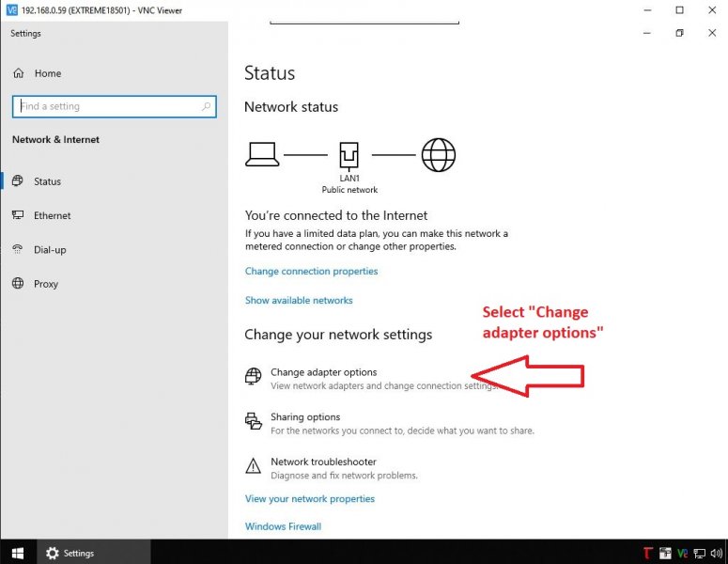This screenshot has height=564, width=728.
Task: Click the search magnifier icon
Action: 207,106
